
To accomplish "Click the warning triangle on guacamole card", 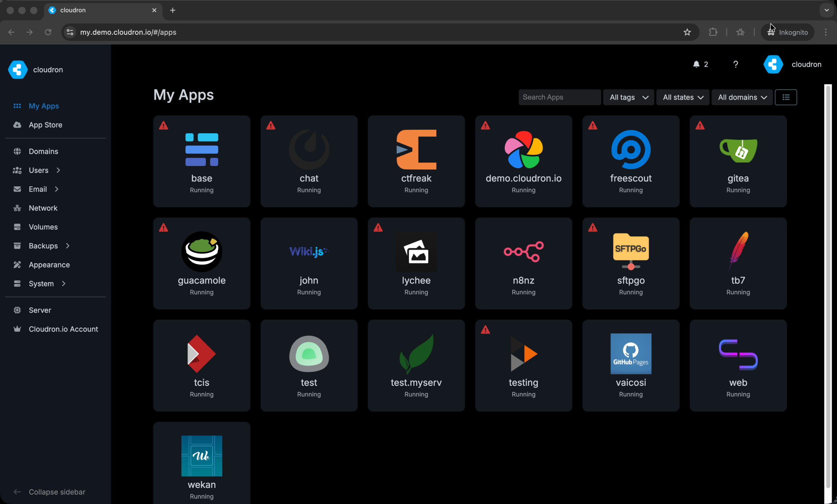I will coord(163,227).
